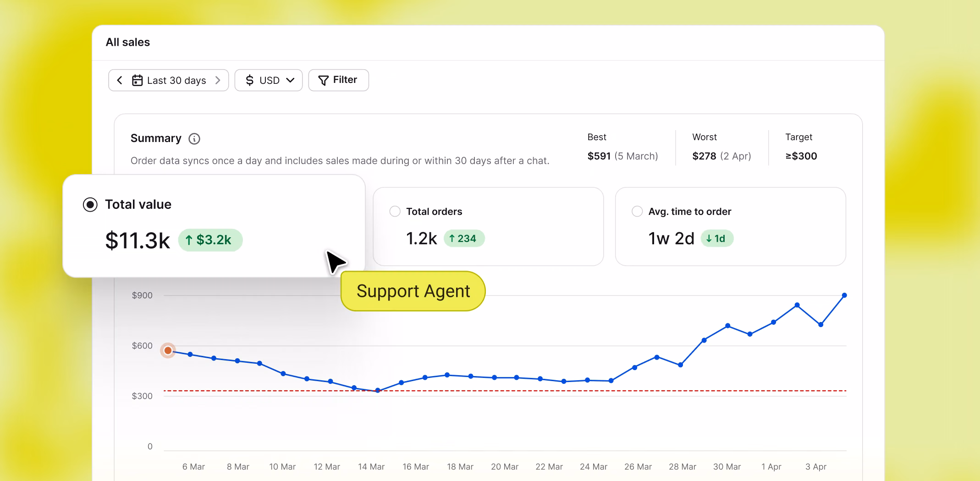Click the calendar icon beside Last 30 days
Image resolution: width=980 pixels, height=481 pixels.
(137, 80)
